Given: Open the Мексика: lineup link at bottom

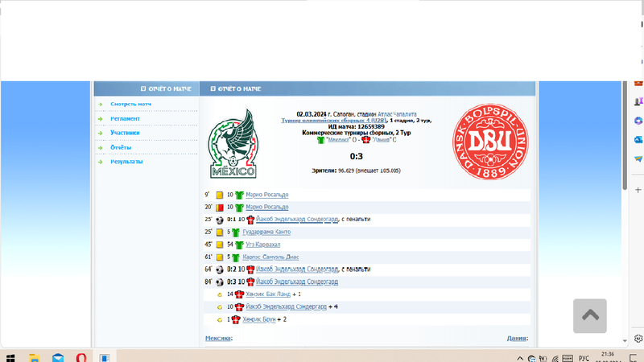Looking at the screenshot, I should [217, 338].
